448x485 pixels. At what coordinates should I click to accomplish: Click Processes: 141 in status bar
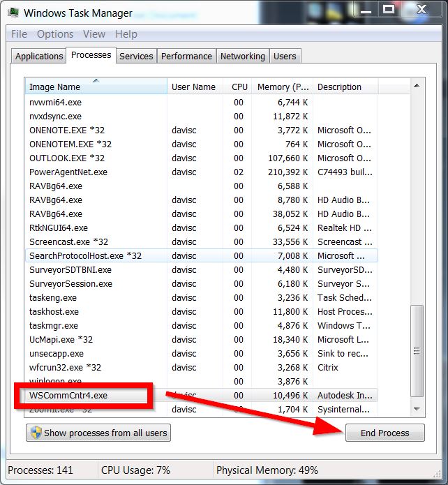click(40, 470)
